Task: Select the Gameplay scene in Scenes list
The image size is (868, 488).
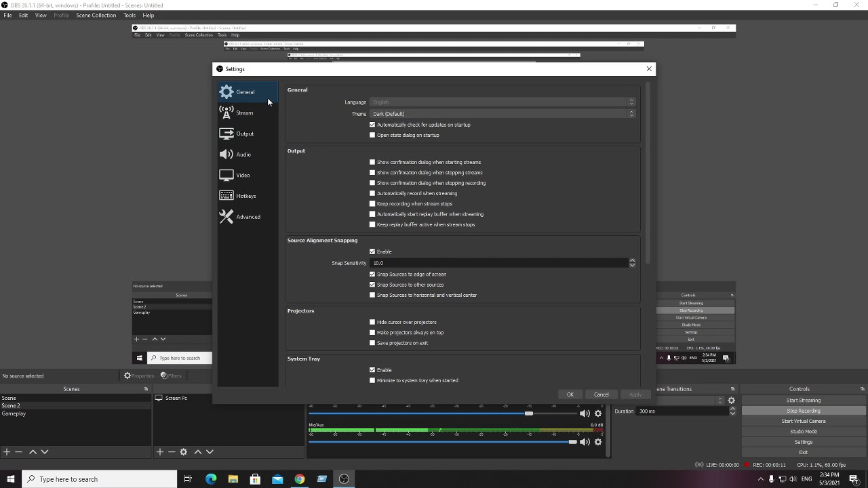Action: [x=76, y=413]
